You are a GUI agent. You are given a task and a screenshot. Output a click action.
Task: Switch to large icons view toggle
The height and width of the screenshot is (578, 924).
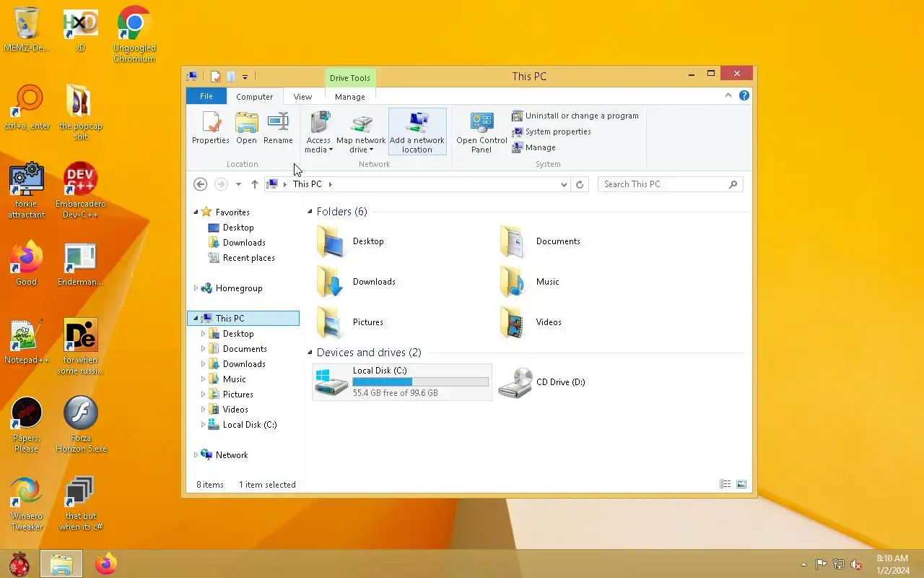741,485
